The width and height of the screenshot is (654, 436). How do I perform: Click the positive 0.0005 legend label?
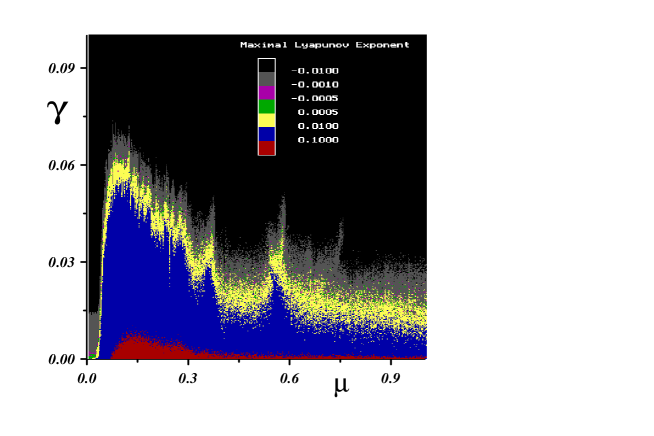317,113
